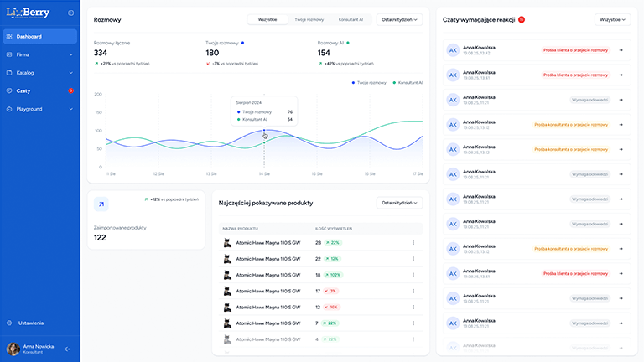Click the Czaty chat icon in the sidebar
Image resolution: width=644 pixels, height=362 pixels.
(8, 90)
